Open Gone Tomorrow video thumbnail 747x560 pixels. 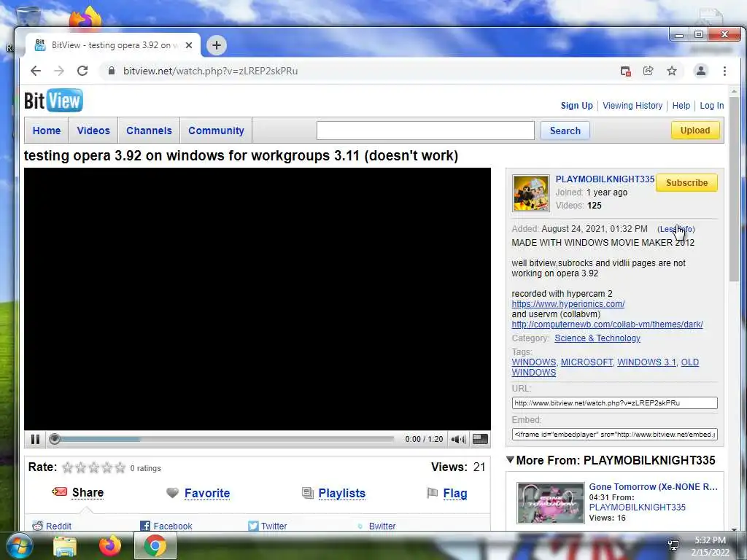coord(551,503)
